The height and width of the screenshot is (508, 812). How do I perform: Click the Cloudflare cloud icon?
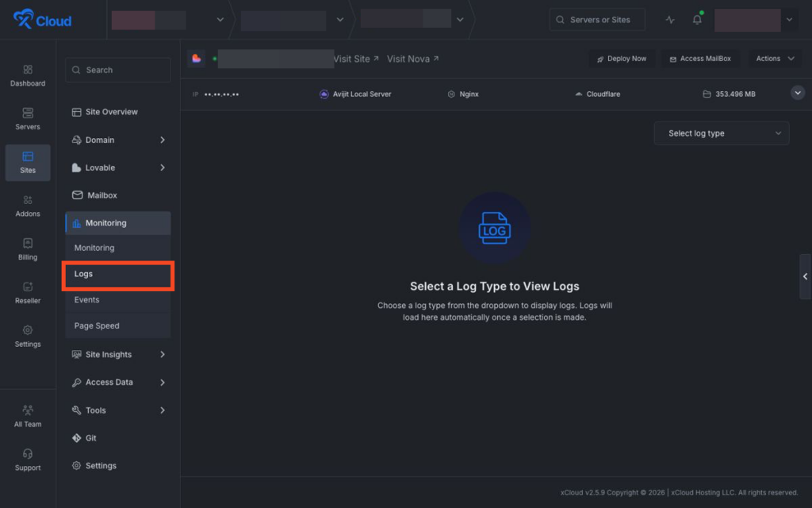pos(578,94)
